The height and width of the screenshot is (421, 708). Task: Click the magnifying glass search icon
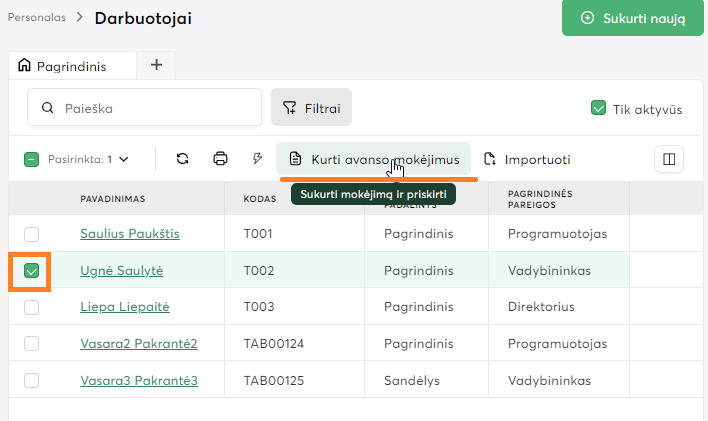pyautogui.click(x=47, y=108)
